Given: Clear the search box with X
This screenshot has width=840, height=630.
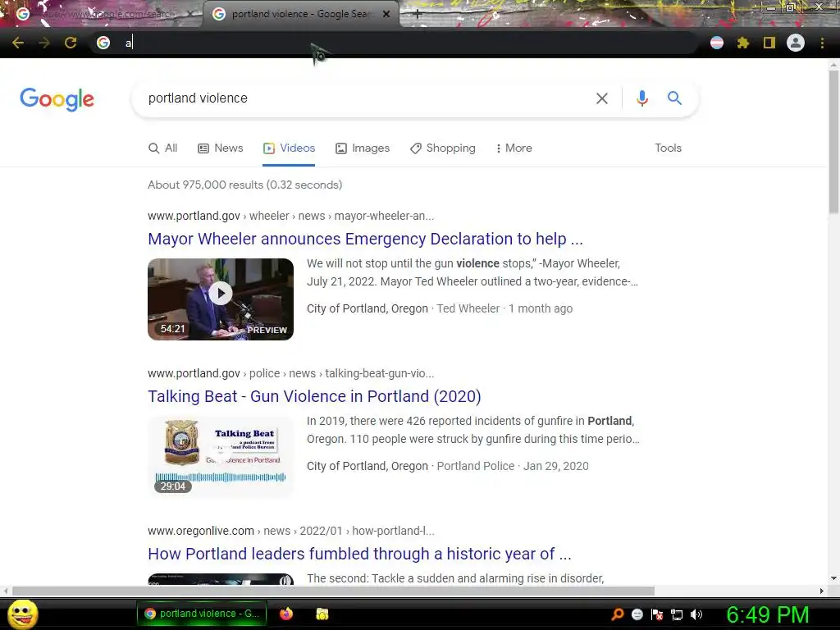Looking at the screenshot, I should tap(602, 98).
